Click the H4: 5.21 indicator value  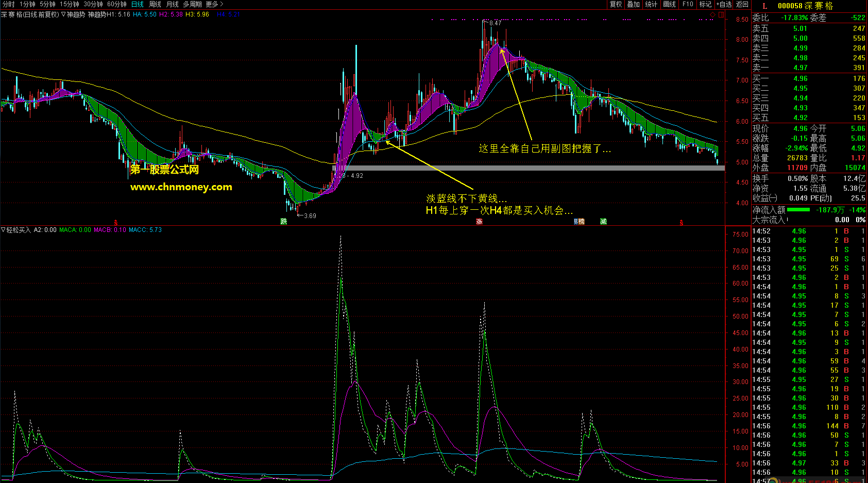point(228,14)
